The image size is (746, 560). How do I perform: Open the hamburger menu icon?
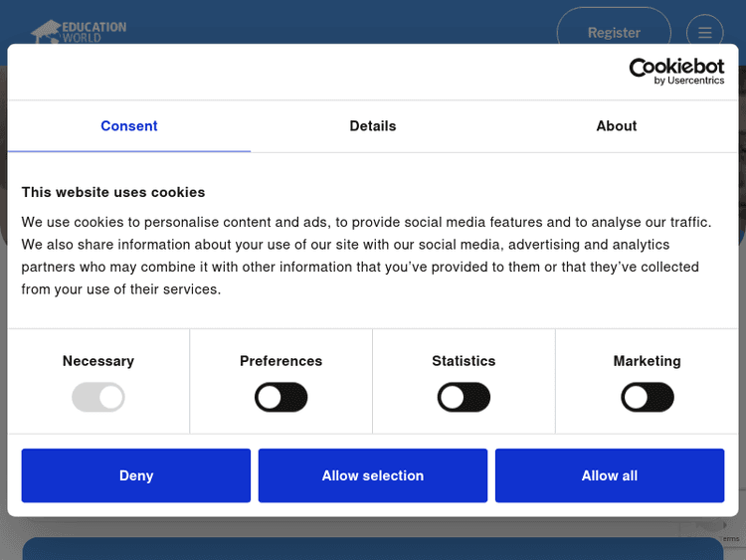[x=704, y=33]
